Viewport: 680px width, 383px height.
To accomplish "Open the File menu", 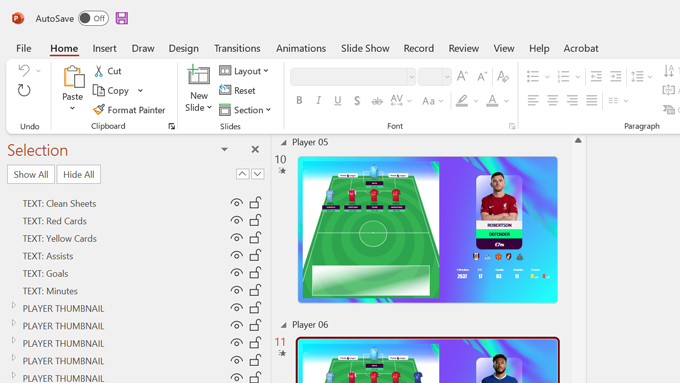I will pyautogui.click(x=24, y=48).
